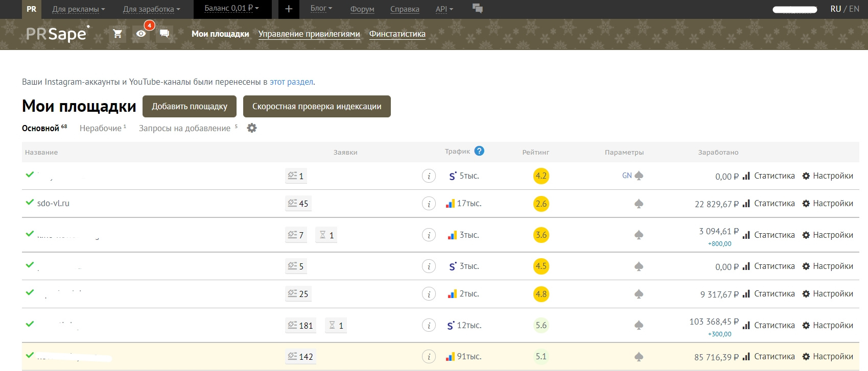This screenshot has width=868, height=371.
Task: Open Статистика for sdo-vl.ru row
Action: coord(769,204)
